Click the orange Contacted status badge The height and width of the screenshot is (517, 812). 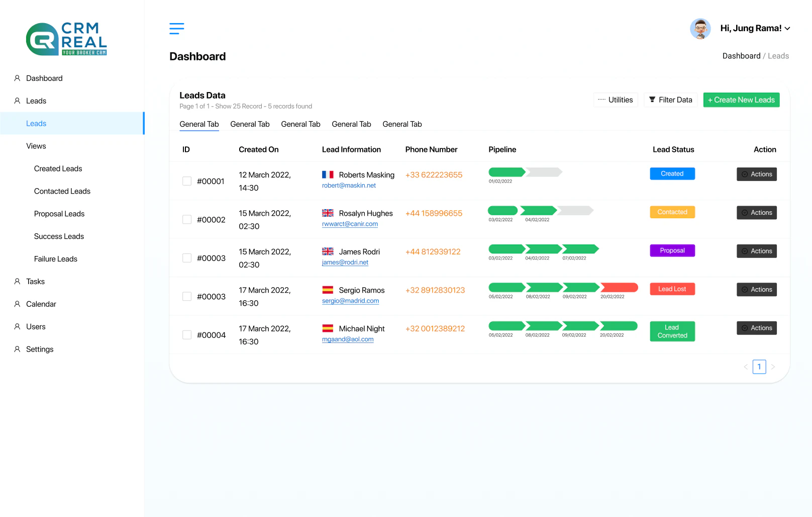click(x=672, y=212)
